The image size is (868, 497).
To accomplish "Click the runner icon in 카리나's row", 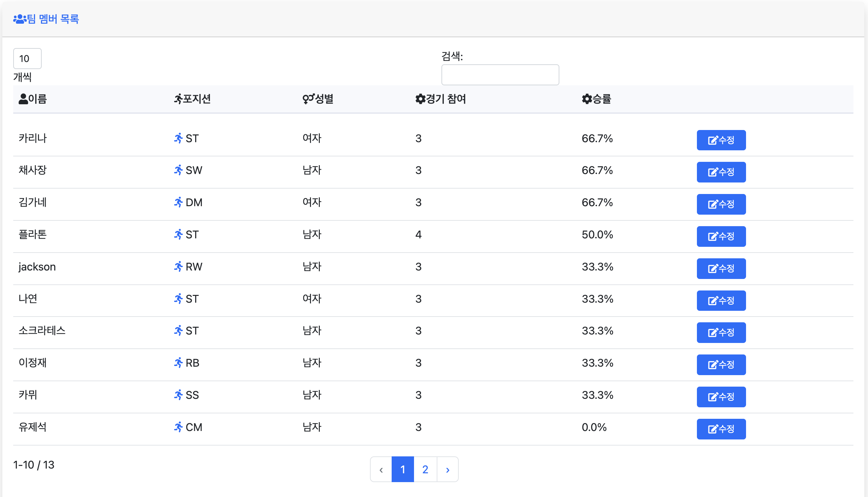I will pos(178,138).
